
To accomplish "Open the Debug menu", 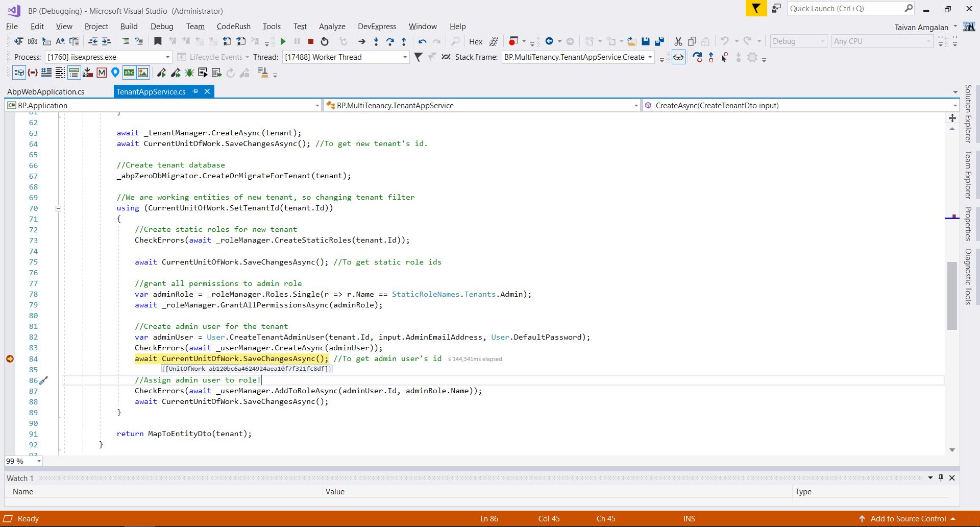I will click(162, 26).
